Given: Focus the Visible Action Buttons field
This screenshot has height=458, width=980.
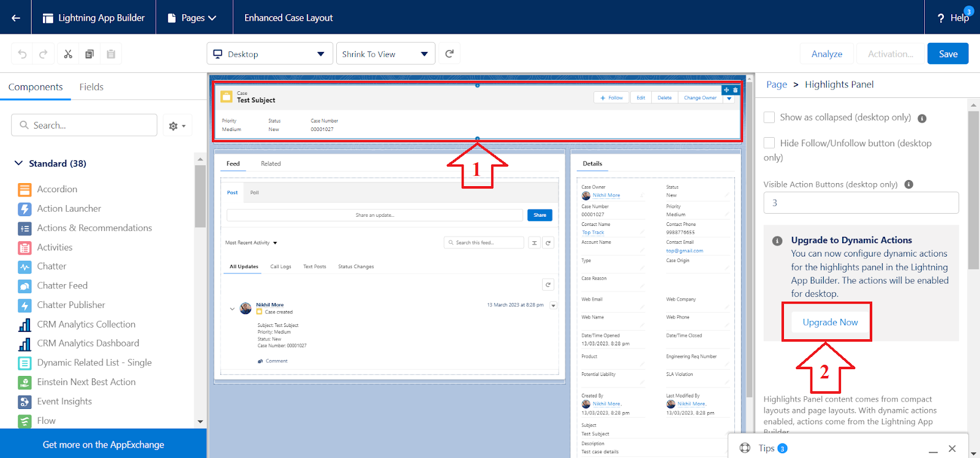Looking at the screenshot, I should [x=861, y=203].
